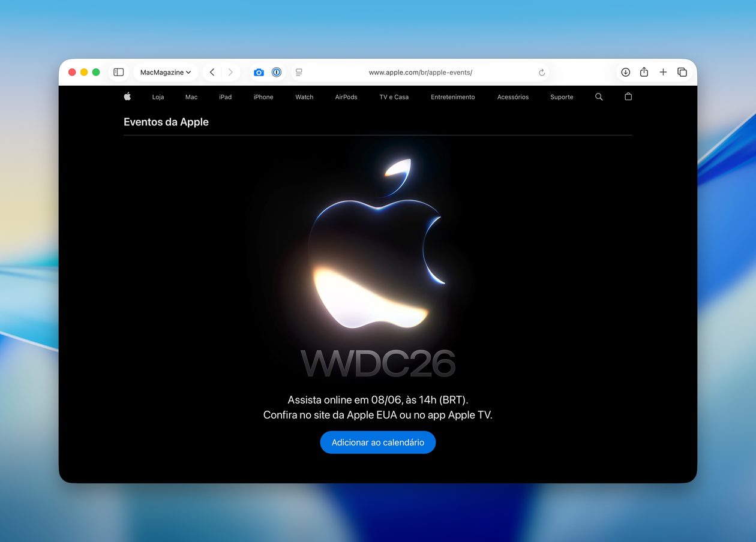Viewport: 756px width, 542px height.
Task: Open the Suporte menu item
Action: click(562, 97)
